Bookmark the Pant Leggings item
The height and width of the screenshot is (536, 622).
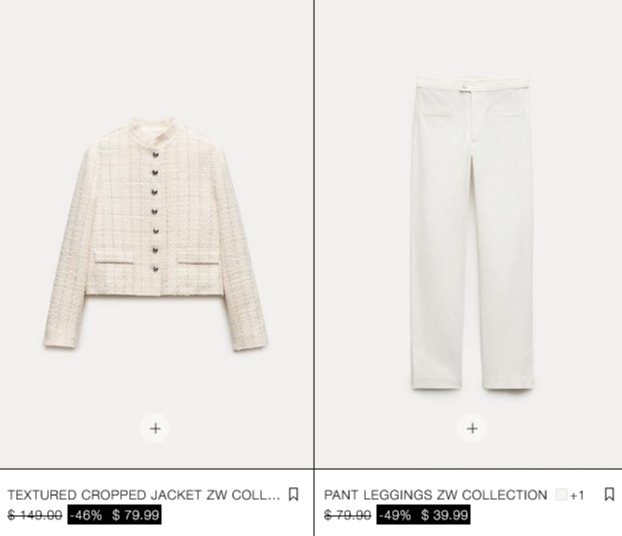[x=609, y=494]
